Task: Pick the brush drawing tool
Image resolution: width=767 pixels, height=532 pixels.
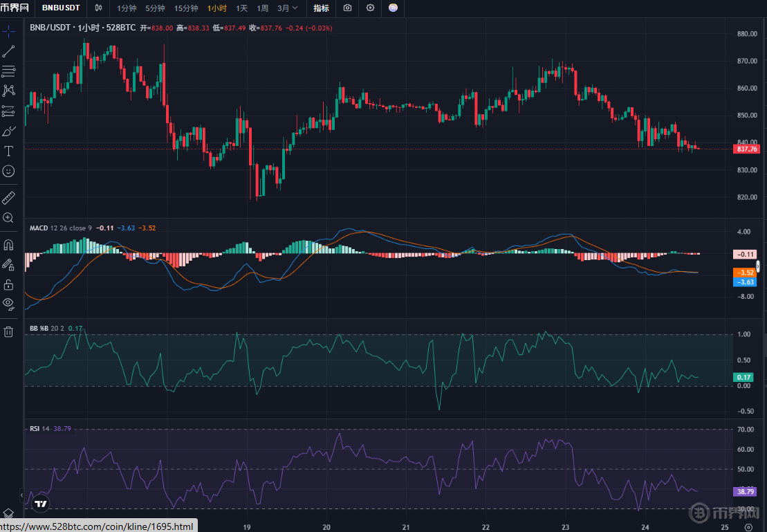Action: point(8,131)
